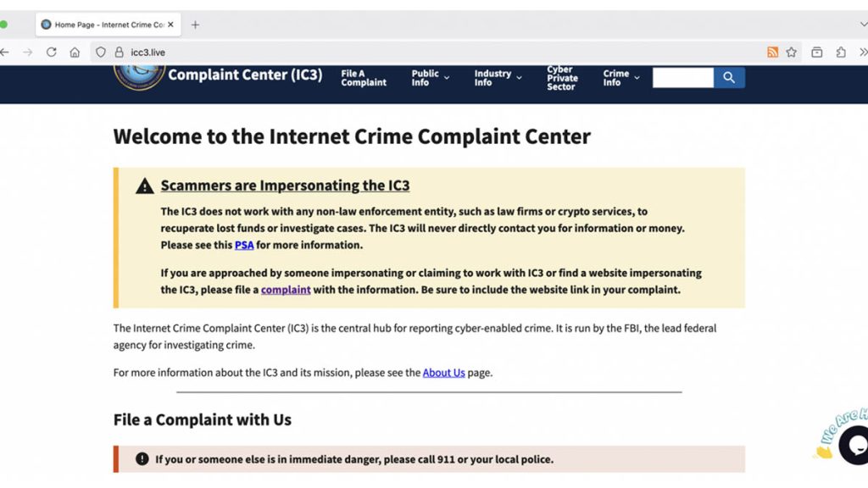
Task: Open the About Us page link
Action: (x=443, y=373)
